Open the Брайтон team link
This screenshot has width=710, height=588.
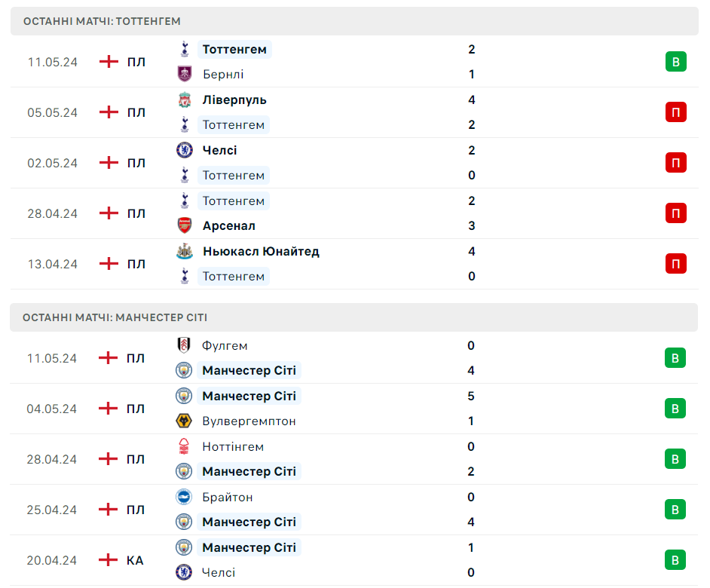(x=228, y=498)
